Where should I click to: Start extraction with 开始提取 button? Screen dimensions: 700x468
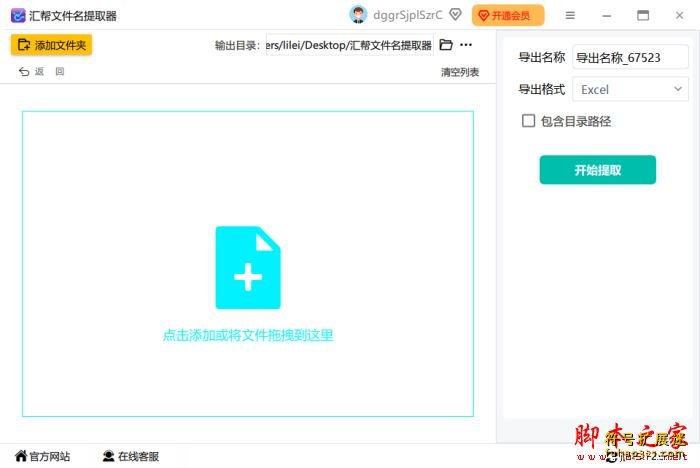tap(598, 170)
